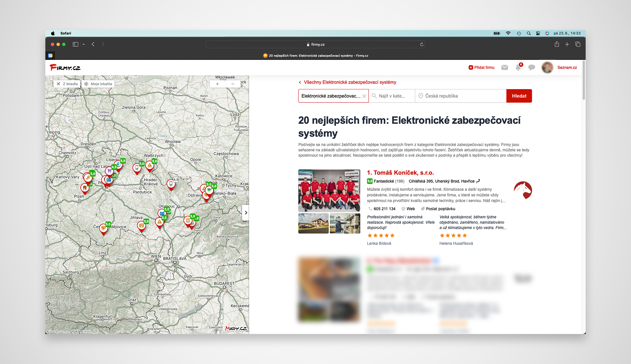This screenshot has width=631, height=364.
Task: Select the '20 nejlepších firem' tab
Action: coord(315,56)
